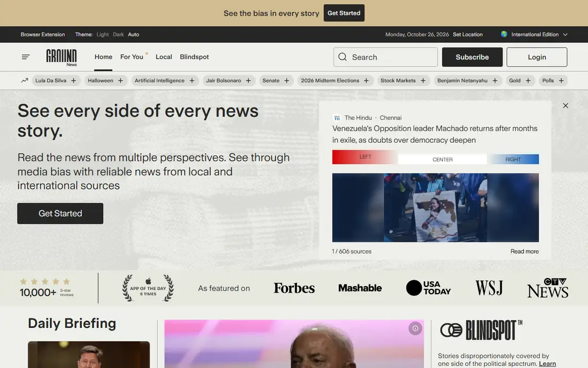Screen dimensions: 588x368
Task: Click the Login button
Action: pyautogui.click(x=537, y=57)
